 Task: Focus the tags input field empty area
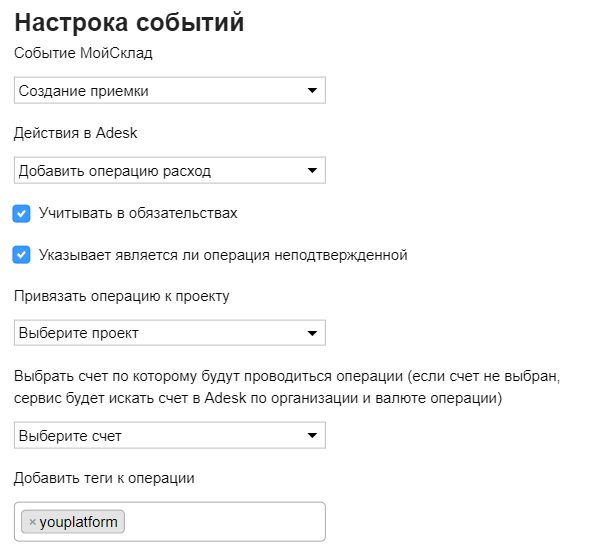pos(224,522)
